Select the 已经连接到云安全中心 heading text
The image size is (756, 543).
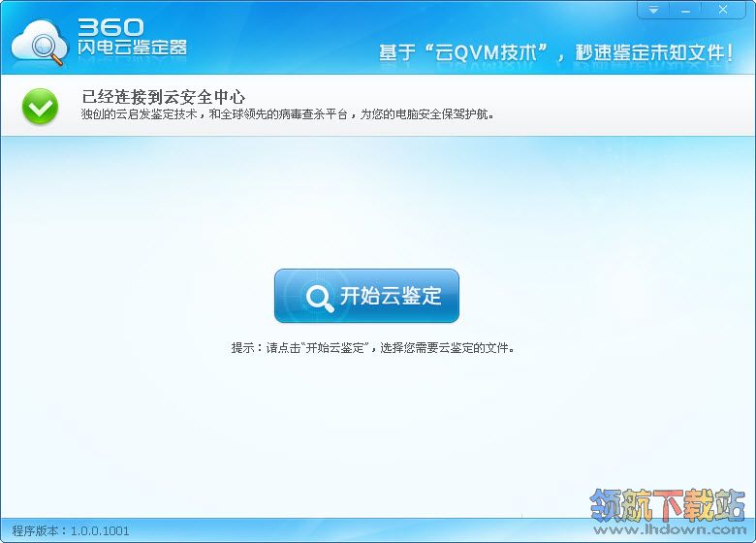164,97
